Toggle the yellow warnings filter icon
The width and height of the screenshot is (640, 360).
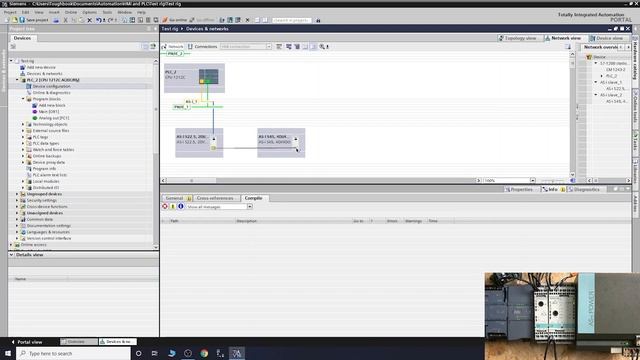[x=173, y=207]
